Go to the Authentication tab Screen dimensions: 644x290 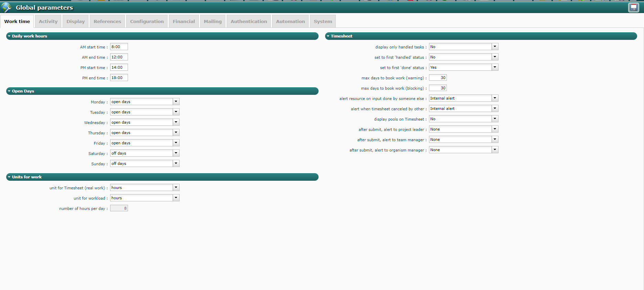(x=249, y=21)
